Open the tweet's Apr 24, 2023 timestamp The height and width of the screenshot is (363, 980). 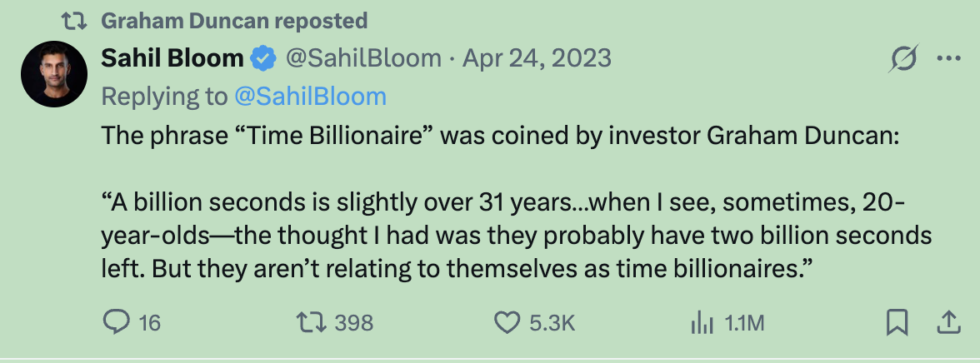pos(537,58)
